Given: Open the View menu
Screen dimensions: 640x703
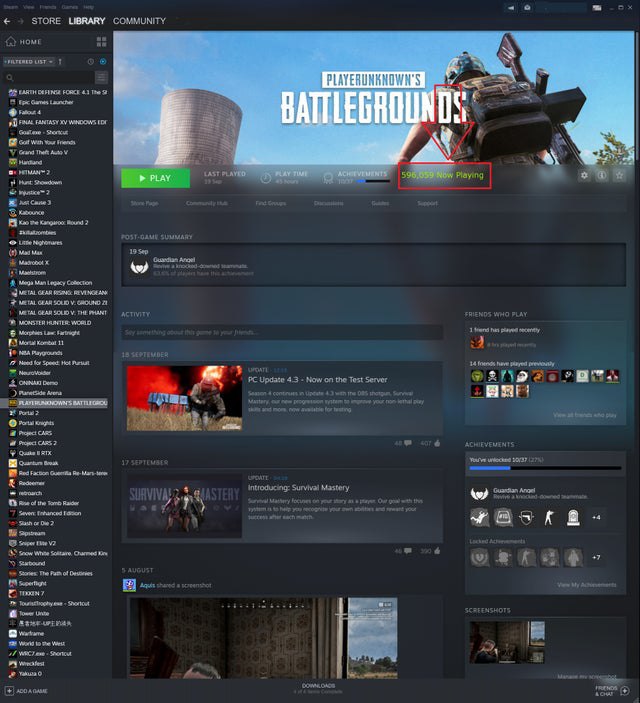Looking at the screenshot, I should [29, 7].
